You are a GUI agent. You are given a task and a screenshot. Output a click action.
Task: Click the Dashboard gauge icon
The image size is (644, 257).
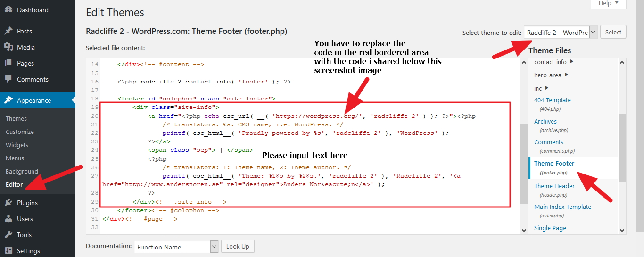8,10
